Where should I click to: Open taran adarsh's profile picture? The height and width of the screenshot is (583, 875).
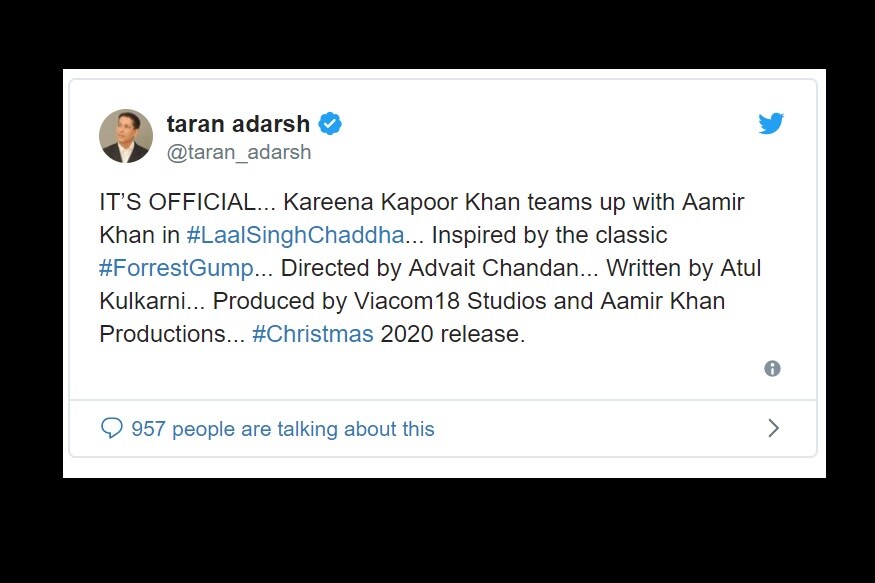click(x=126, y=136)
